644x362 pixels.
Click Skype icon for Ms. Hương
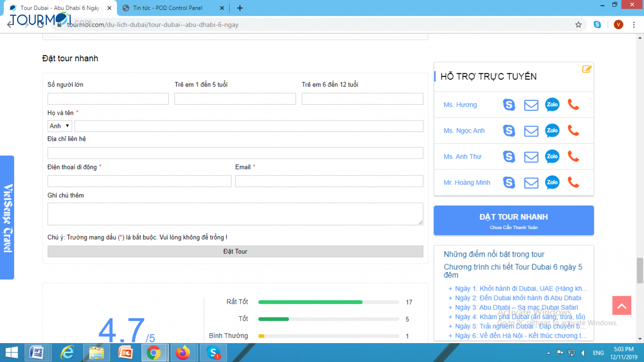pos(509,105)
